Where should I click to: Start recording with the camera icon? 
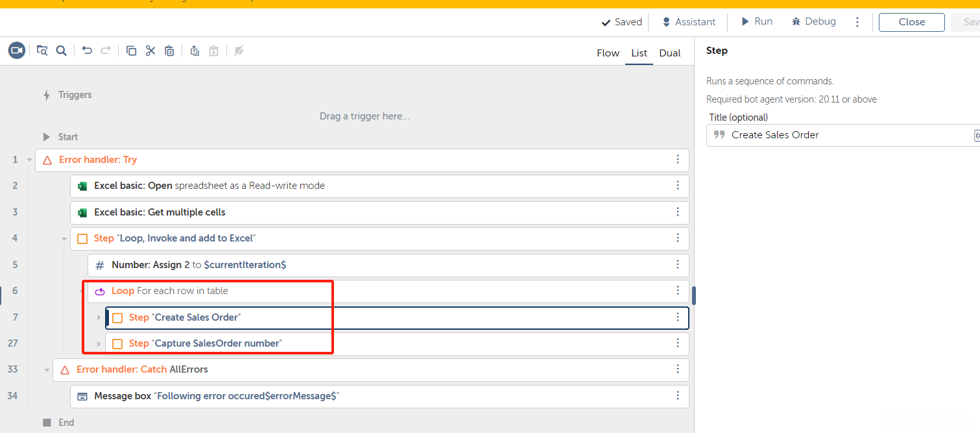click(x=17, y=51)
